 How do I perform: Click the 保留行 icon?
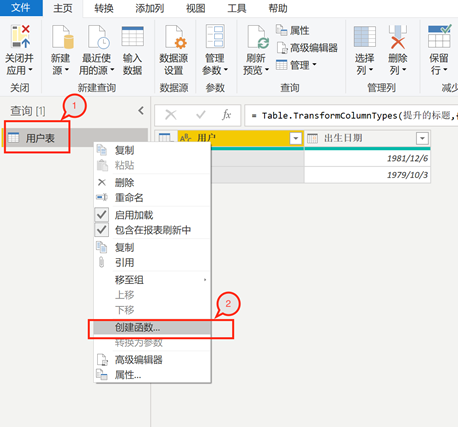[440, 36]
